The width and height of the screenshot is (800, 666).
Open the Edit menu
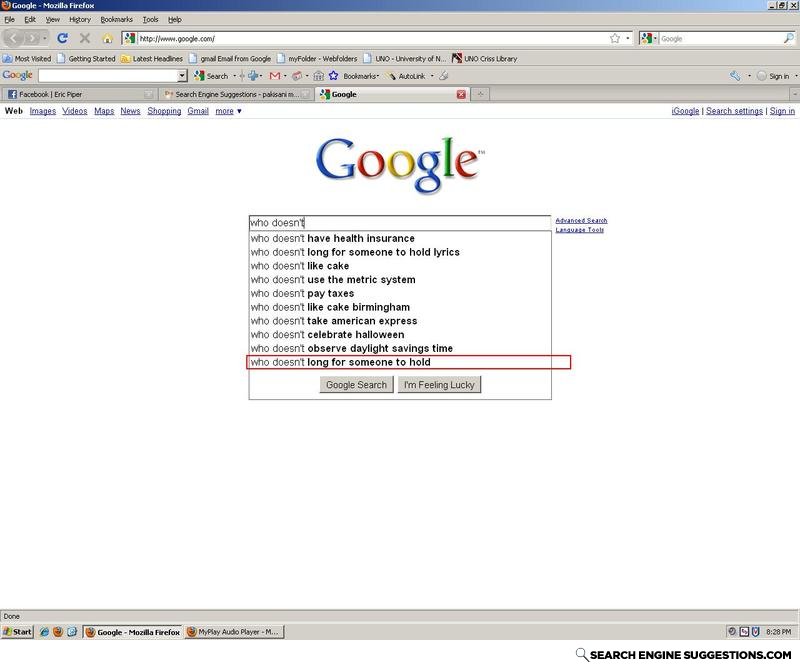[x=30, y=19]
